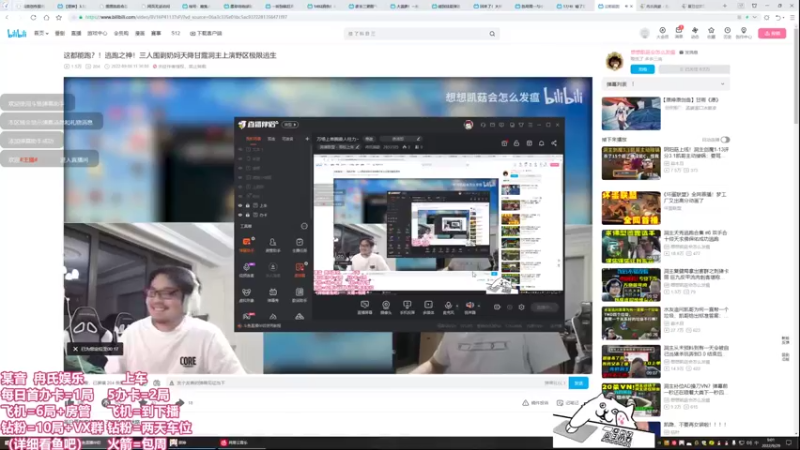Click the 记笔记 note icon
This screenshot has height=450, width=800.
point(560,403)
